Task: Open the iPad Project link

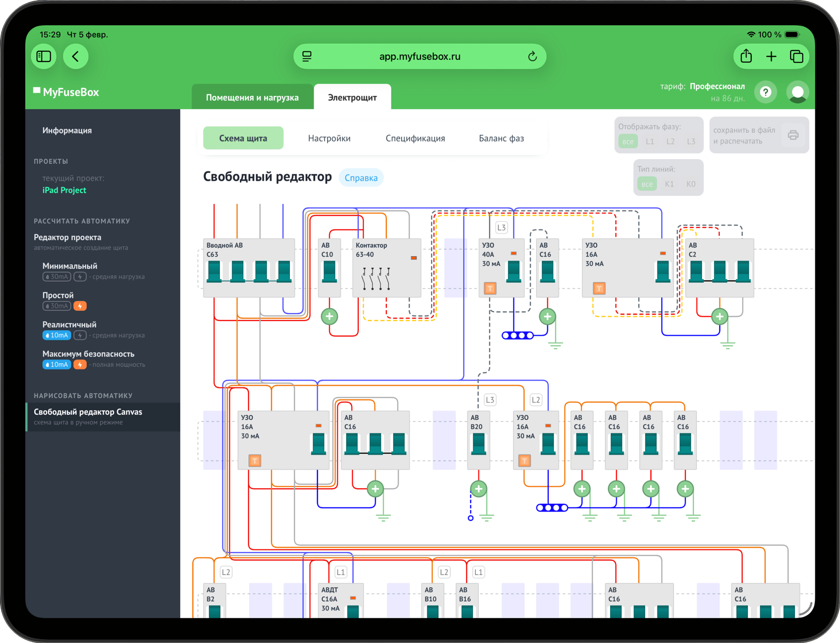Action: [x=64, y=190]
